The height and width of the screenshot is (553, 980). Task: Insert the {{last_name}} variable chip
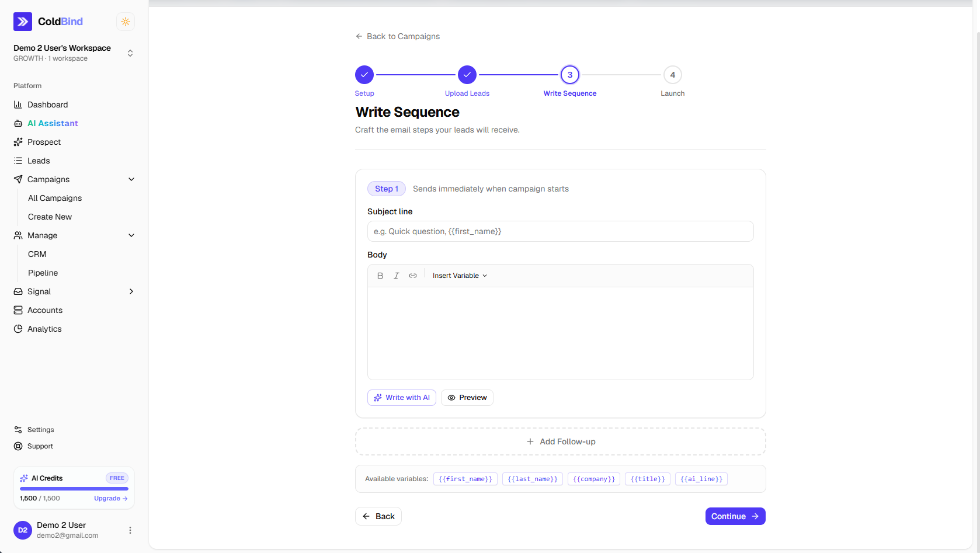pyautogui.click(x=533, y=479)
